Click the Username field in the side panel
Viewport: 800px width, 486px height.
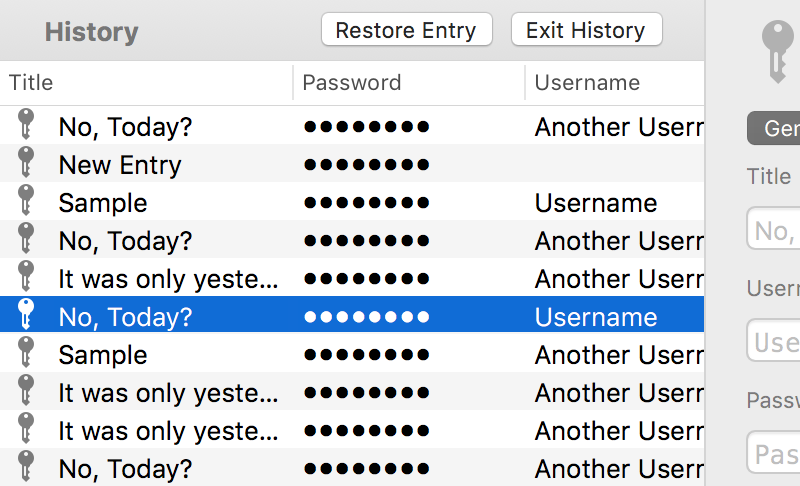coord(773,340)
